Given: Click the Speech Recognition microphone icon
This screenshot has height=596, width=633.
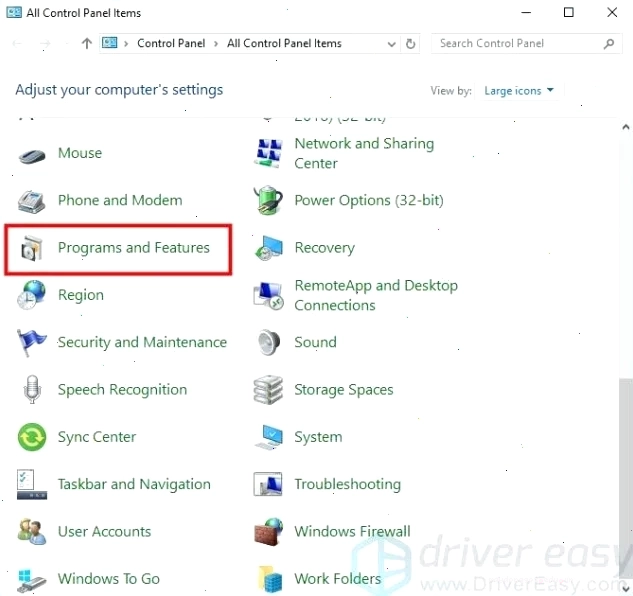Looking at the screenshot, I should [32, 390].
